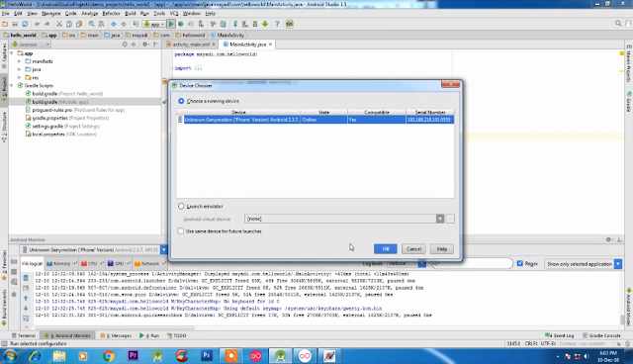The height and width of the screenshot is (364, 633).
Task: Click the logcat scroll up arrow icon
Action: [26, 298]
